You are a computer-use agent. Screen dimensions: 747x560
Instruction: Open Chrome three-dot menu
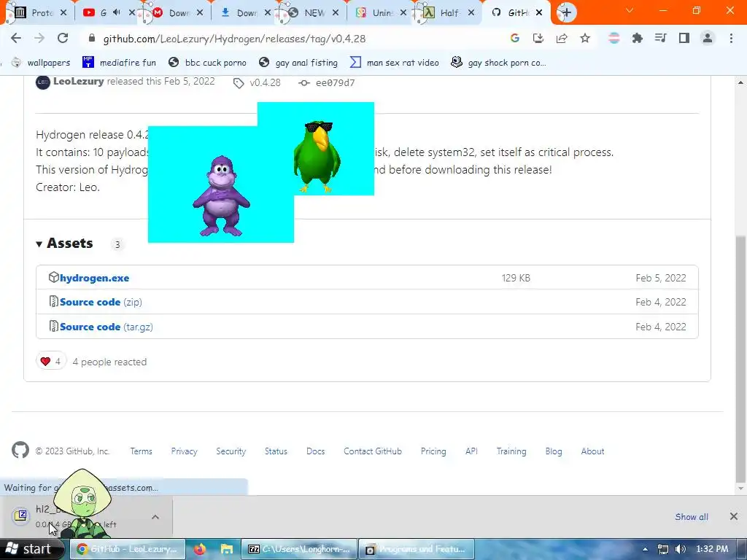[731, 39]
